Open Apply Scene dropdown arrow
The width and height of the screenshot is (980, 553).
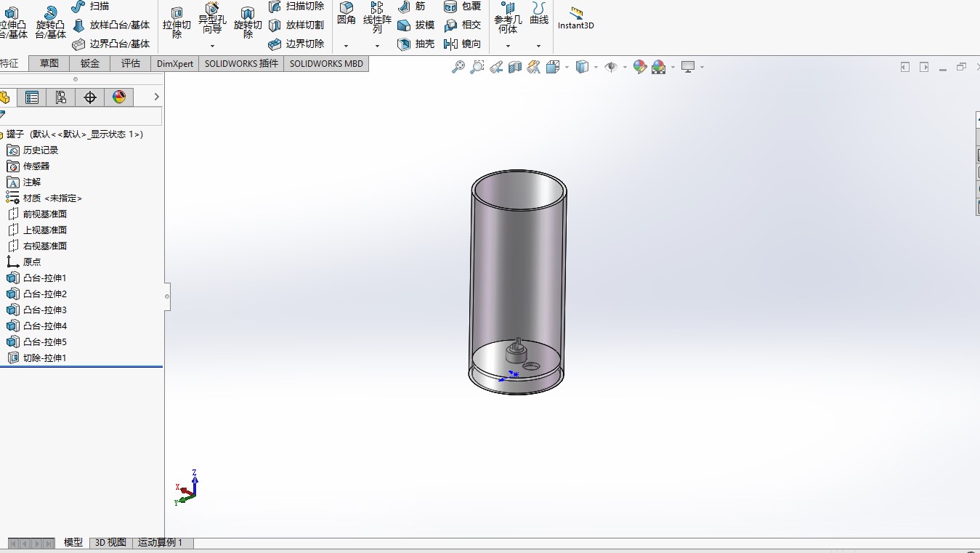[673, 67]
